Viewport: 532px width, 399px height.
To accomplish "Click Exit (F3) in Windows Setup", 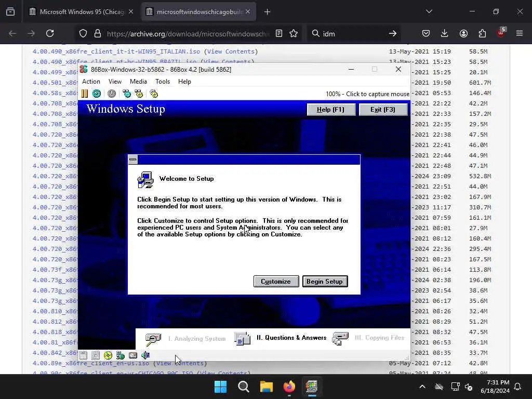I will [383, 110].
